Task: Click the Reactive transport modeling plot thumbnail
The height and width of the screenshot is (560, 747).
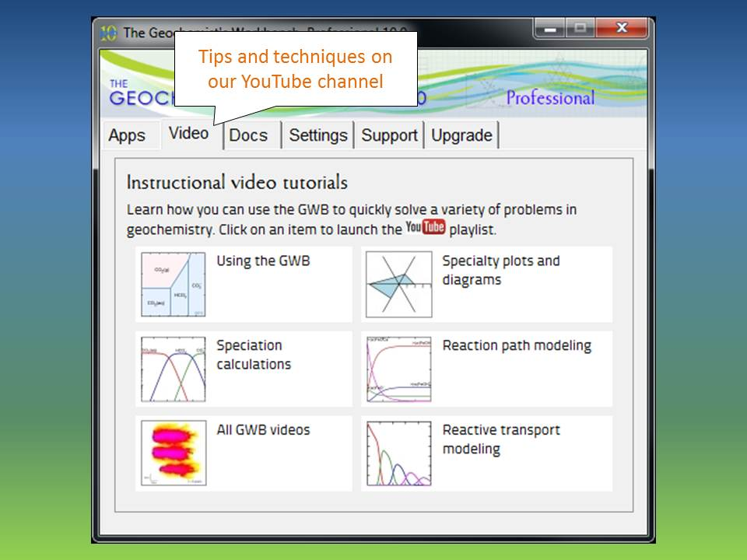Action: pos(398,453)
